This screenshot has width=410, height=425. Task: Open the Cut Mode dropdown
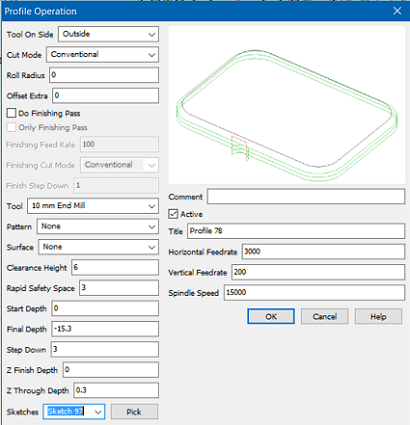click(102, 55)
